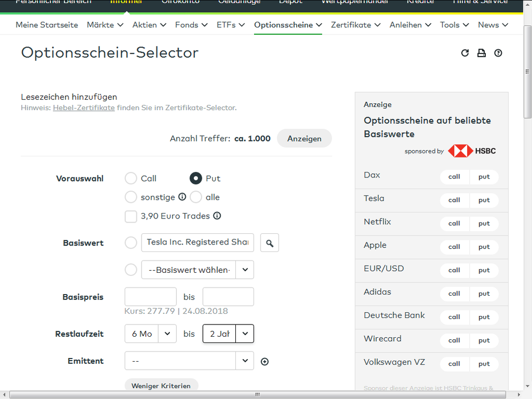Open help via the question mark icon
This screenshot has width=532, height=399.
[498, 53]
